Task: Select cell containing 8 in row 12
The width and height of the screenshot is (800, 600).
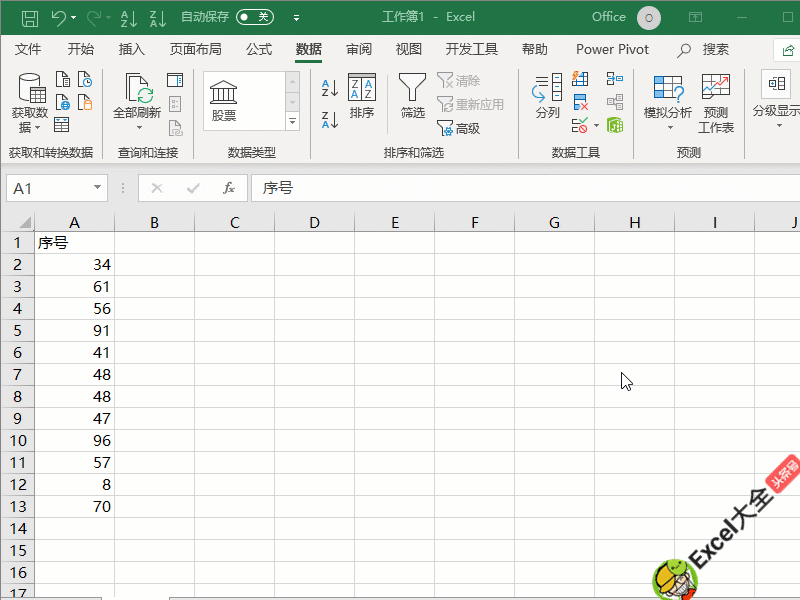Action: [x=74, y=484]
